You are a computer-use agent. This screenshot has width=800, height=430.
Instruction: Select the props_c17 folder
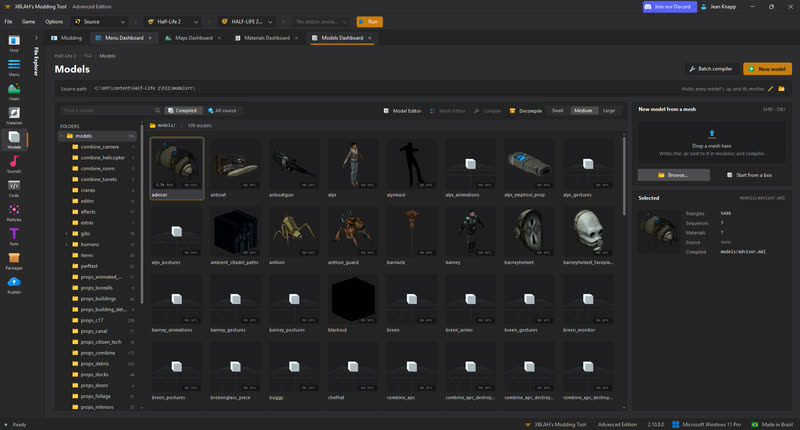click(97, 320)
